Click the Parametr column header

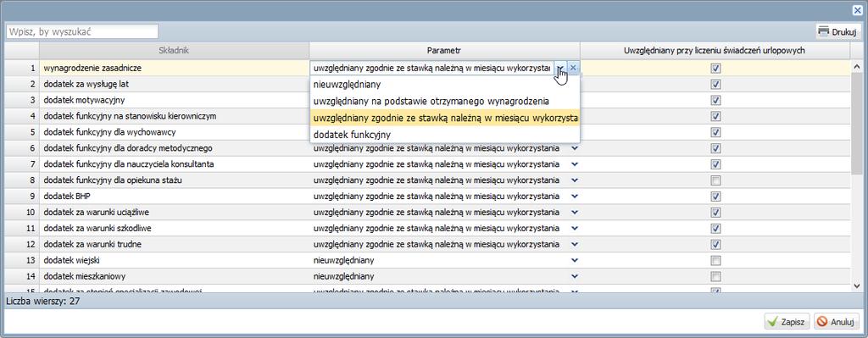445,50
